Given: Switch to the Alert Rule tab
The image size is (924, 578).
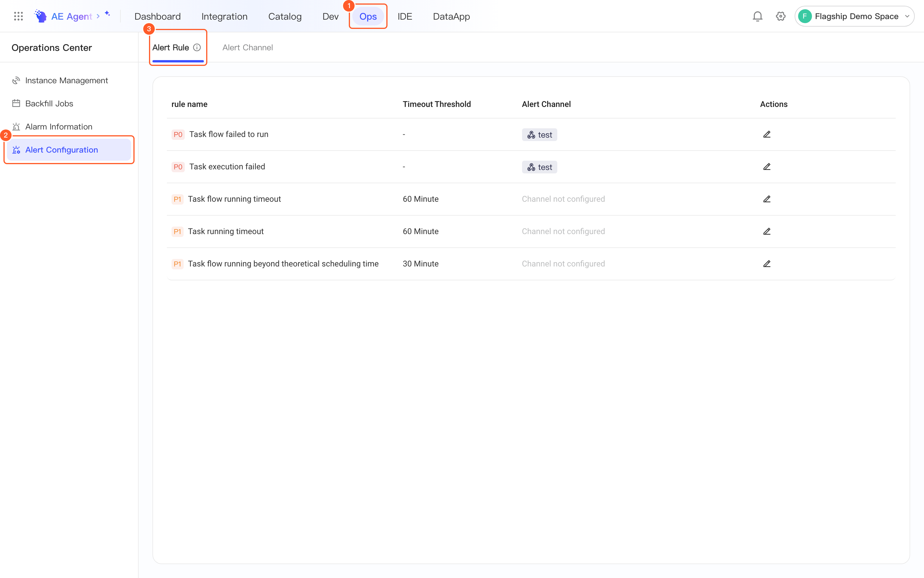Looking at the screenshot, I should pos(171,47).
